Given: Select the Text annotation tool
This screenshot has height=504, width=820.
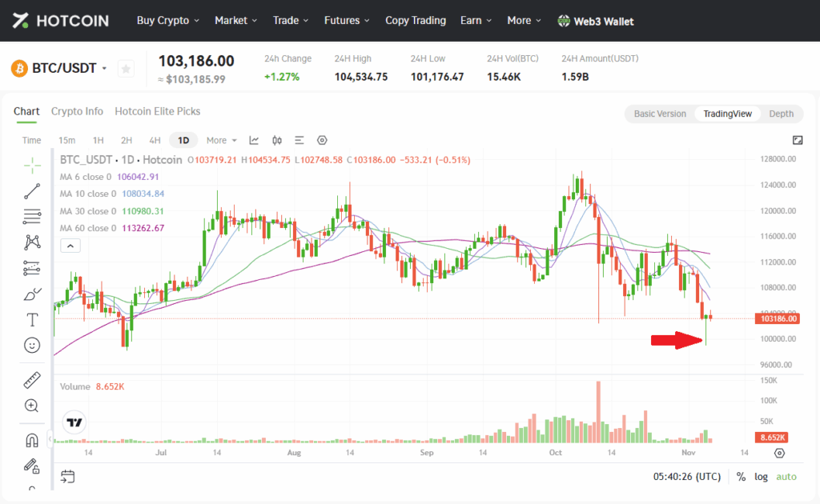Looking at the screenshot, I should tap(32, 319).
